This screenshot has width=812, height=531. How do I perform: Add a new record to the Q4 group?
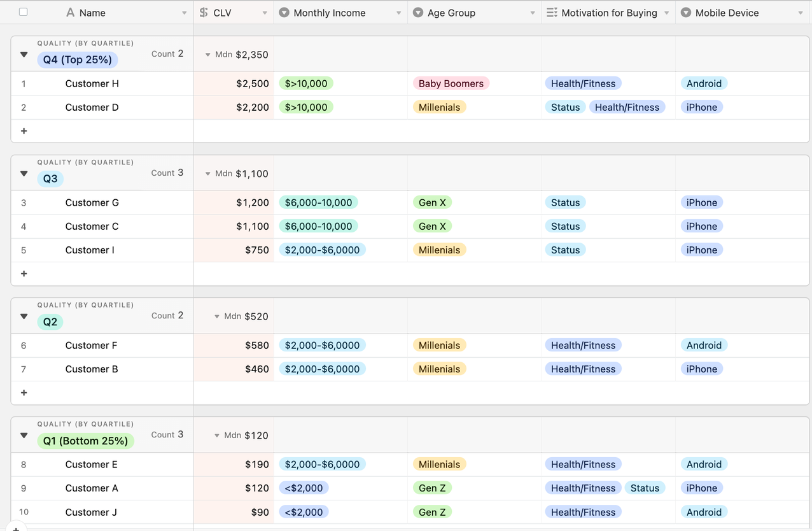point(24,131)
